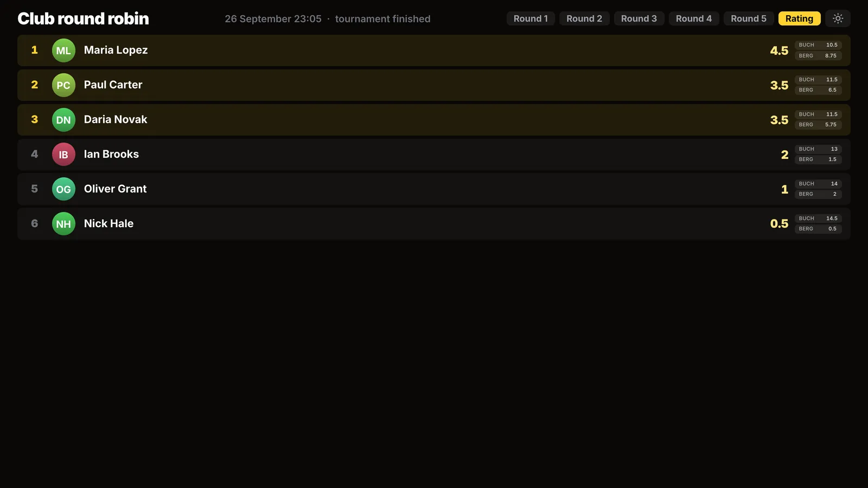The image size is (868, 488).
Task: Show the Round 3 pairings tab
Action: click(x=639, y=18)
